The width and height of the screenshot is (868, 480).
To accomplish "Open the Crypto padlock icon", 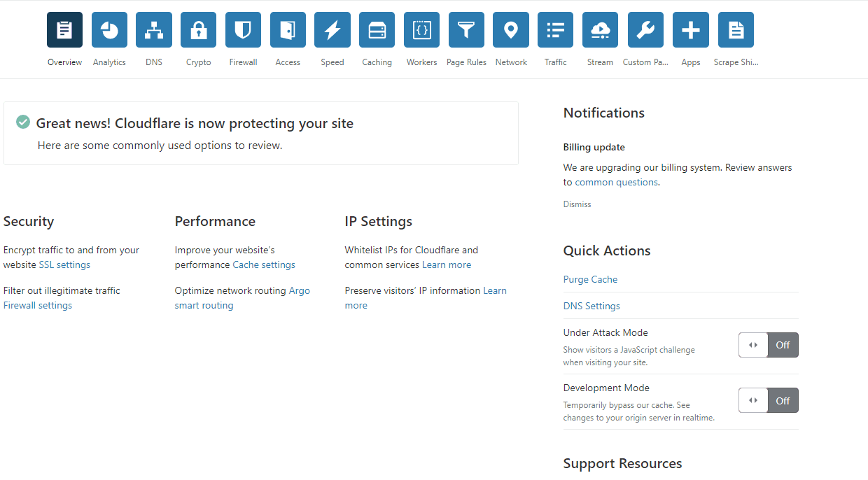I will [199, 30].
